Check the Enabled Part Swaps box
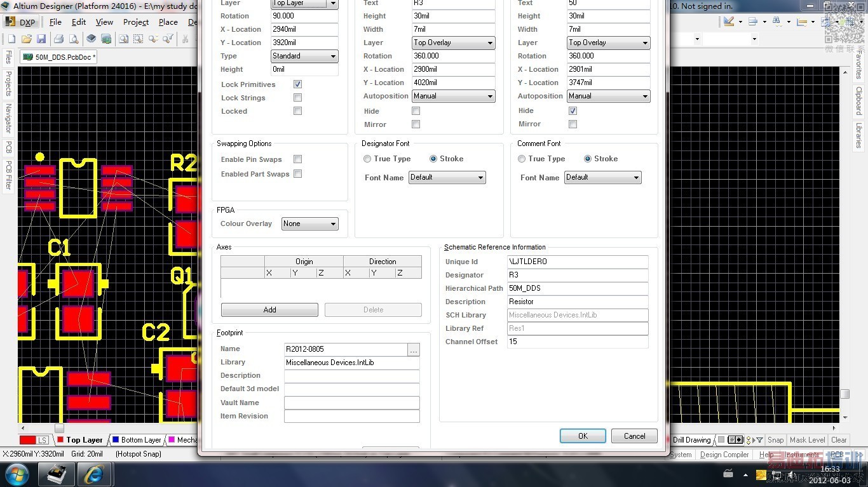The width and height of the screenshot is (868, 487). pos(297,174)
